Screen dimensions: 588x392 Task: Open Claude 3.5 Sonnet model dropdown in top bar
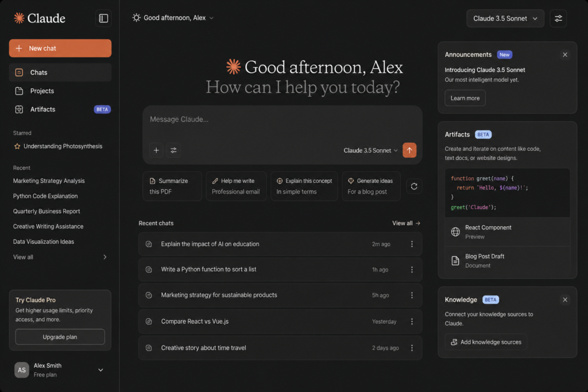505,18
